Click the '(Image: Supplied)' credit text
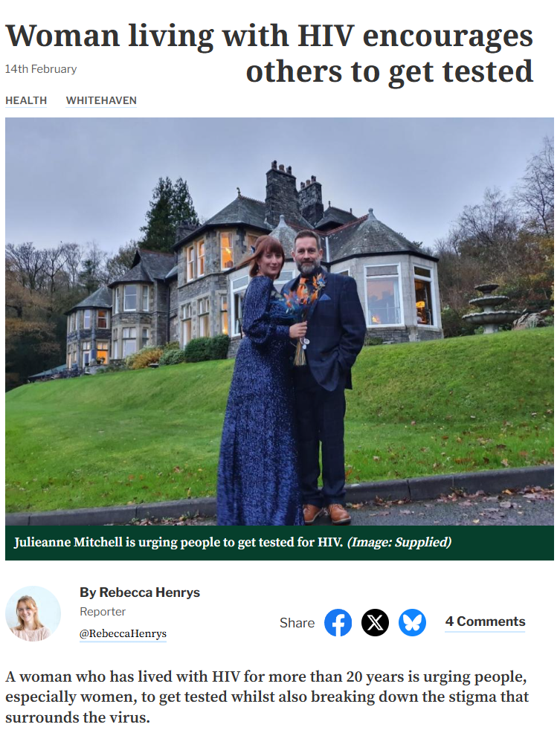560x730 pixels. [x=399, y=543]
